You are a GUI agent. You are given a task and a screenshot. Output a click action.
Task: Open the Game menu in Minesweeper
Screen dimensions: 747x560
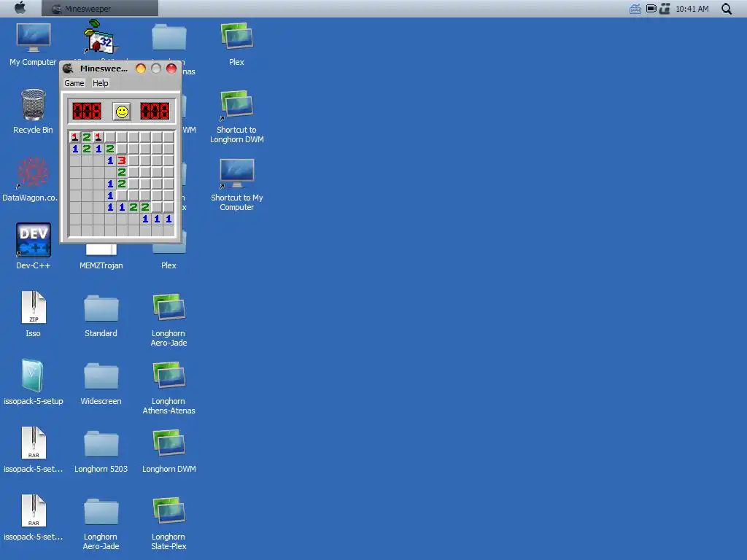click(74, 83)
